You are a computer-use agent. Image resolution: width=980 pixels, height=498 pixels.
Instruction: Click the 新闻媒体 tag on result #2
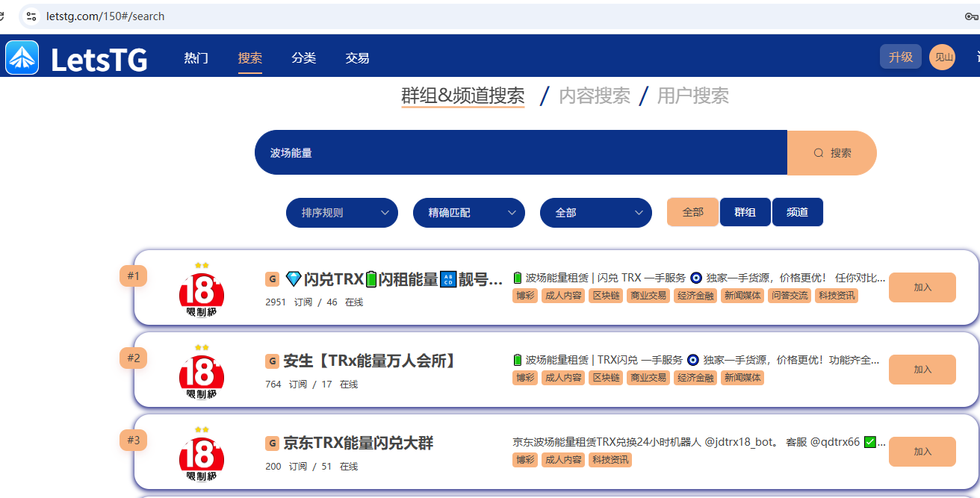tap(742, 378)
